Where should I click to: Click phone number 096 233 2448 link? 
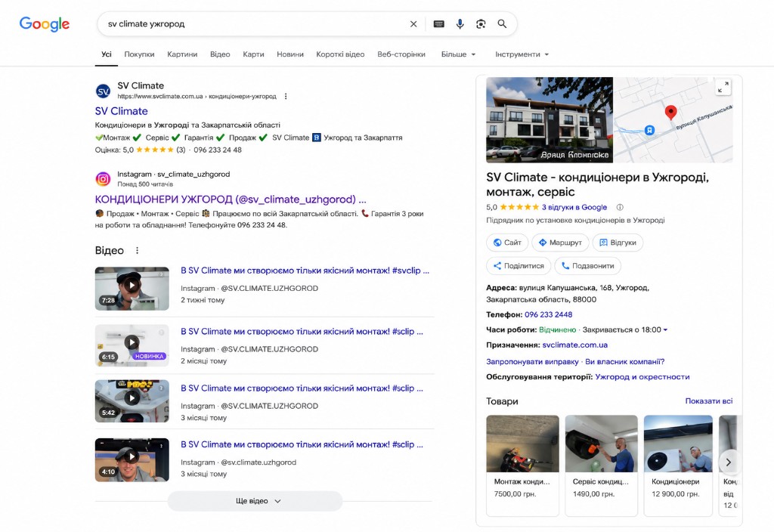pos(549,314)
